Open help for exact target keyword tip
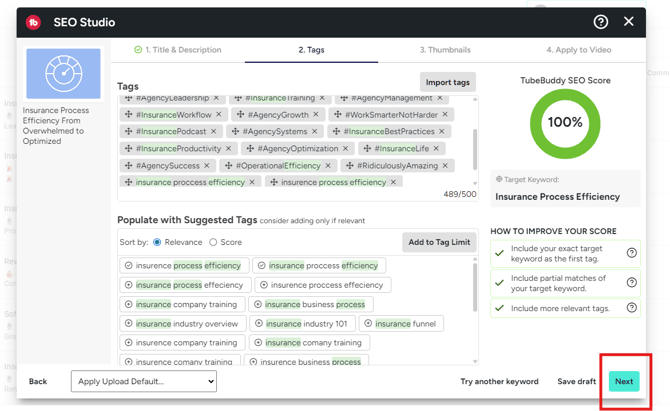This screenshot has height=411, width=670. click(x=631, y=253)
